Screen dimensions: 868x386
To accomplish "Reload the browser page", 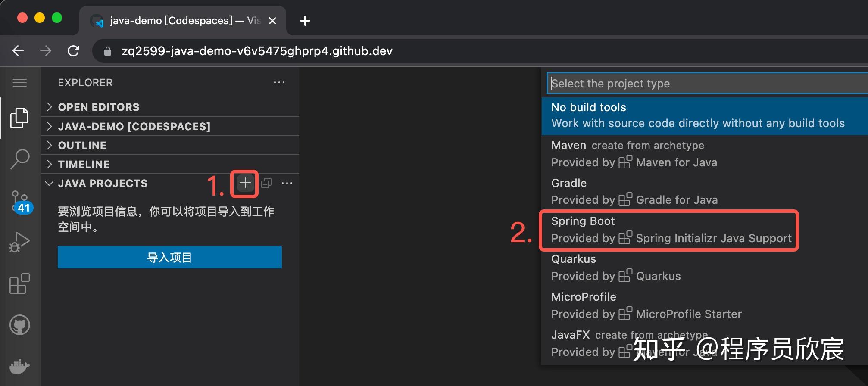I will click(74, 51).
